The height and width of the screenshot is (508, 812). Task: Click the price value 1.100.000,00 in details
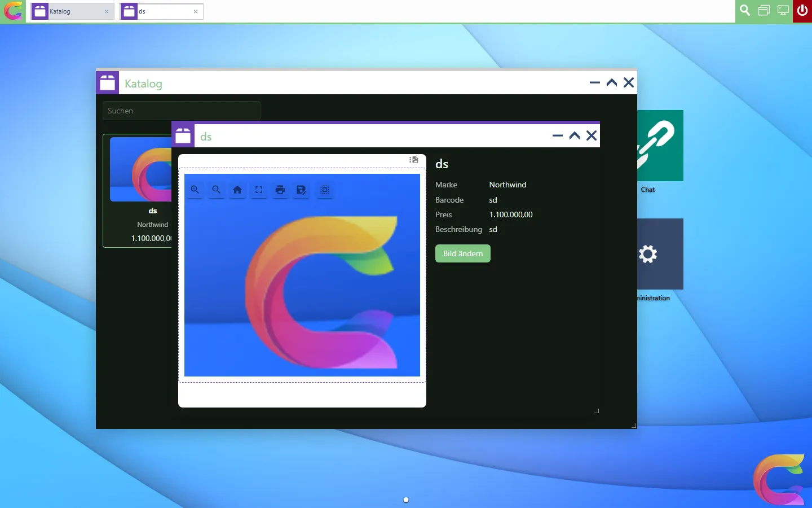point(511,214)
